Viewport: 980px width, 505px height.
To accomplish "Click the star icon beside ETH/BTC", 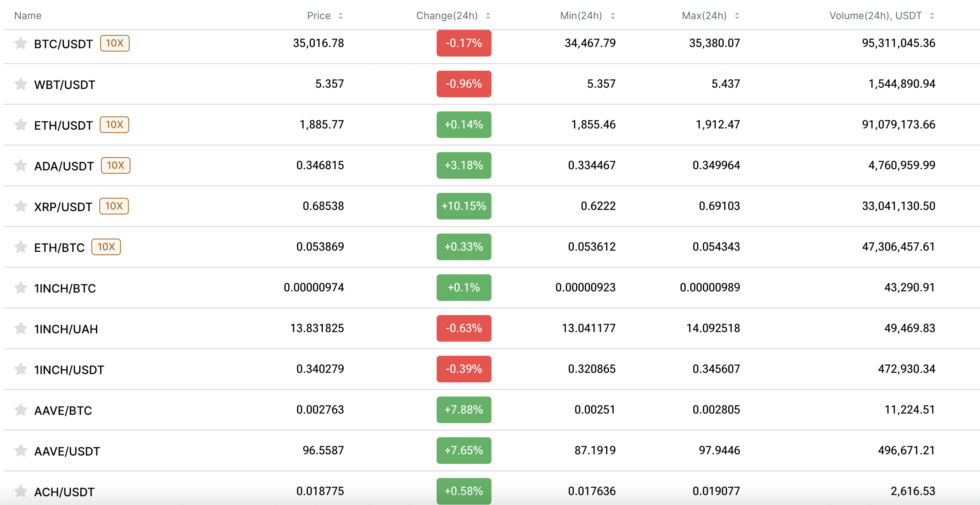I will click(20, 247).
